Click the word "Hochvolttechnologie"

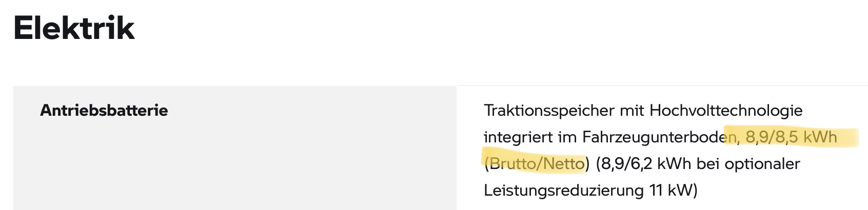(726, 111)
